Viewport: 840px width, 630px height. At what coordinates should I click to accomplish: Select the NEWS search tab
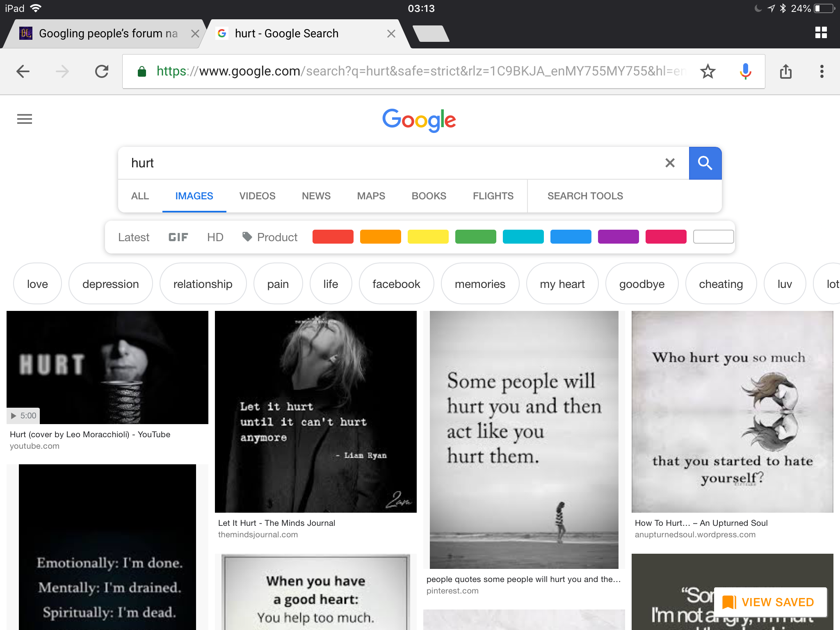click(316, 196)
